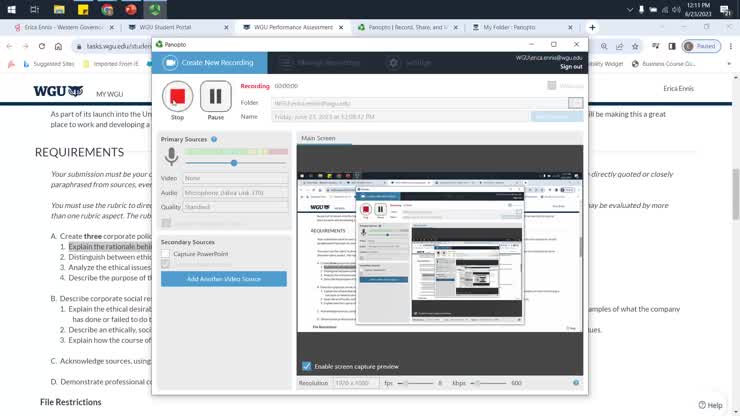Image resolution: width=740 pixels, height=416 pixels.
Task: Tick the Webcast checkbox
Action: [551, 86]
